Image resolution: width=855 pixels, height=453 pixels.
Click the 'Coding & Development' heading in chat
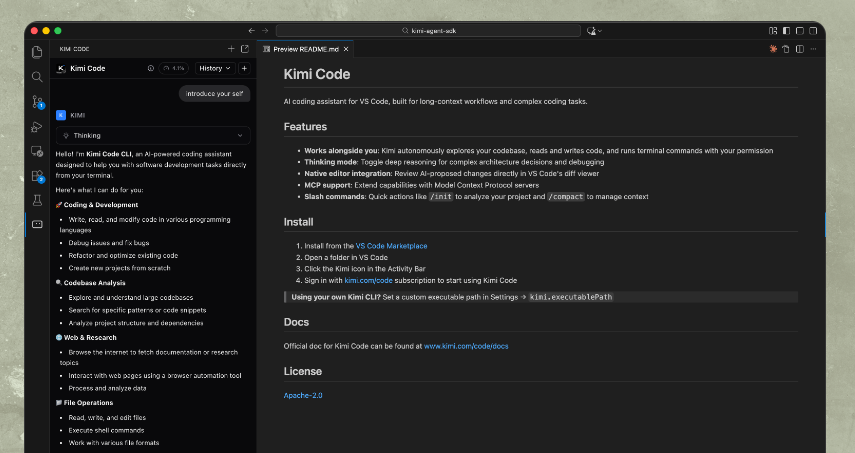[101, 205]
